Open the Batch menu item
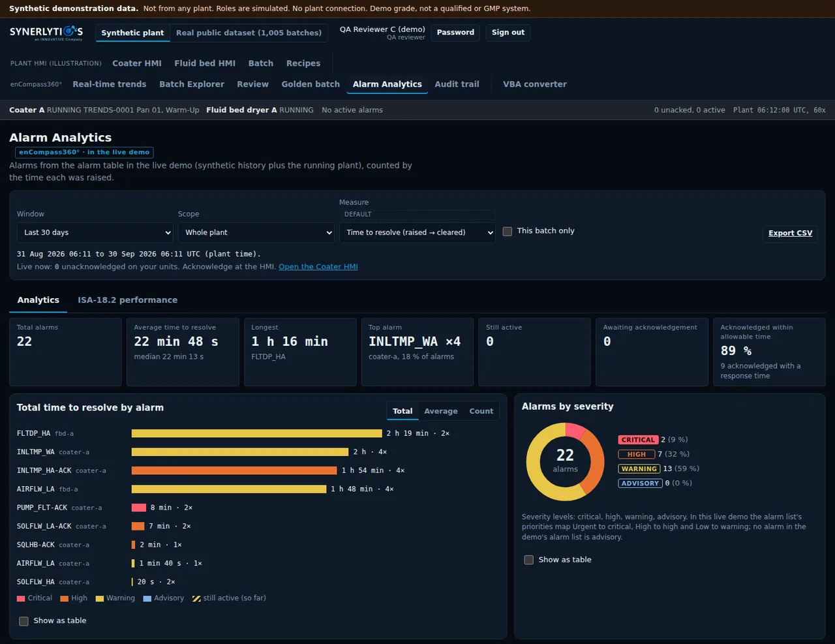The height and width of the screenshot is (644, 835). pyautogui.click(x=261, y=63)
